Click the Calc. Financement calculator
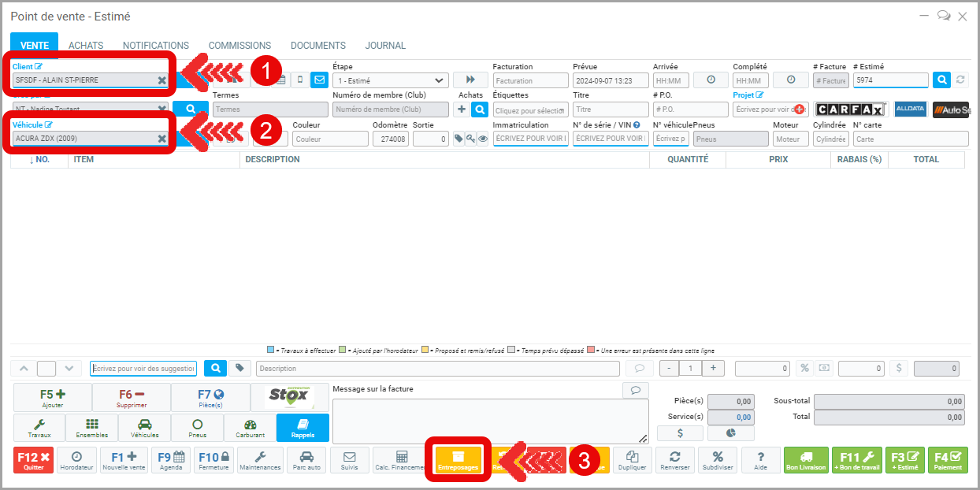The height and width of the screenshot is (490, 980). click(400, 460)
